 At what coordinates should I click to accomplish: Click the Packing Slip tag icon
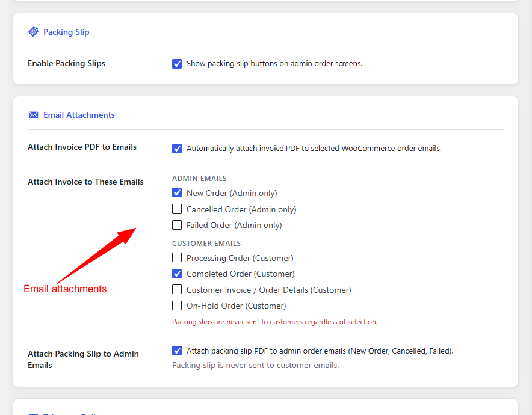tap(33, 32)
